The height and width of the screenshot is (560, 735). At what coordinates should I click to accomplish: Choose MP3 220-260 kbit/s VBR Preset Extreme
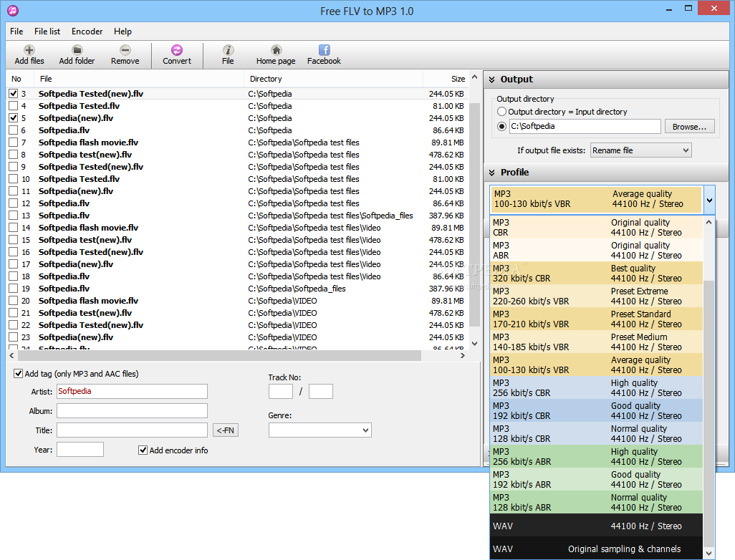(596, 296)
